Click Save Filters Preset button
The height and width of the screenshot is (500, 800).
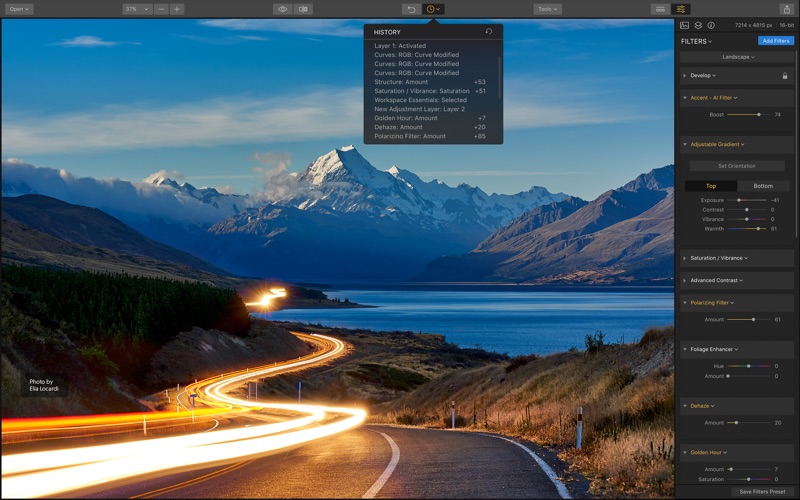click(x=761, y=492)
